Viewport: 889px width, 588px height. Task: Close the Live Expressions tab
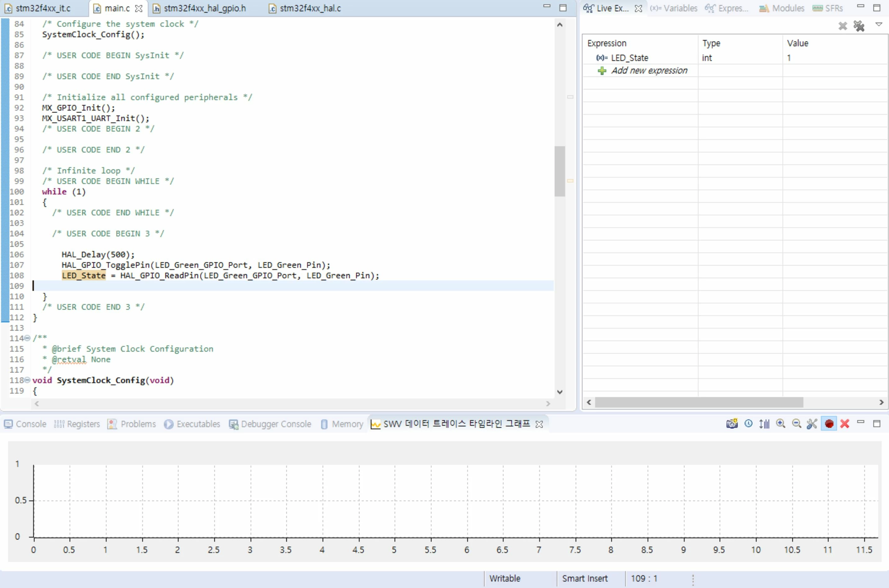click(638, 8)
